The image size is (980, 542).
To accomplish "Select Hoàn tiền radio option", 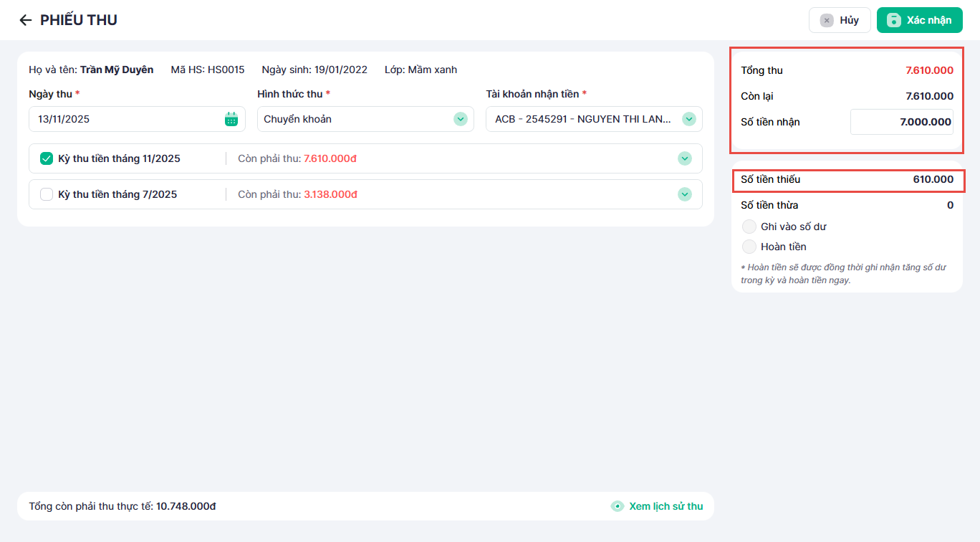I will coord(749,247).
